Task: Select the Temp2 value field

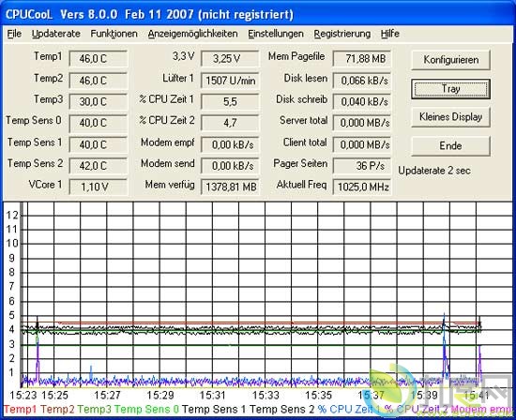Action: 99,81
